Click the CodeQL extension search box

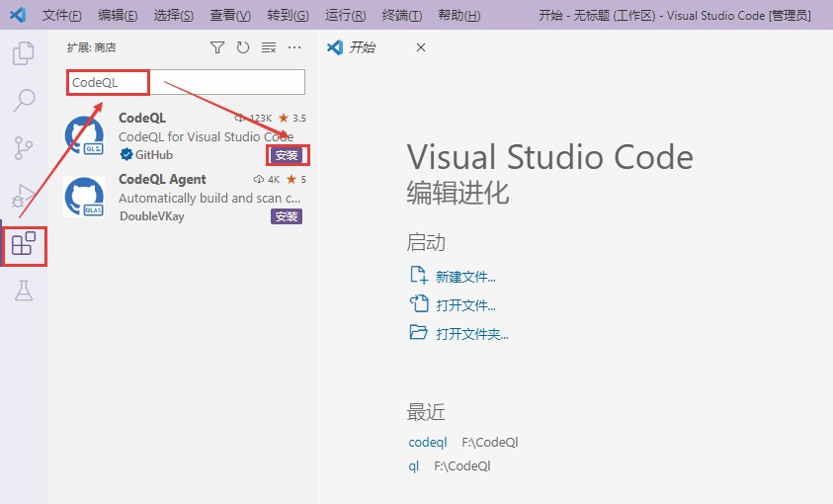(x=186, y=82)
